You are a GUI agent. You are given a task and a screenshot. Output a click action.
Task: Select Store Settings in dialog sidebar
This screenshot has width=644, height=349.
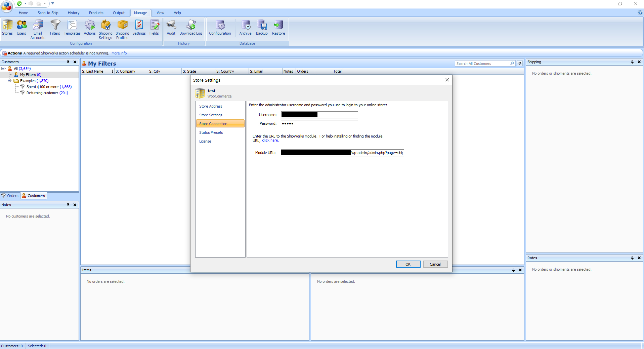(x=220, y=115)
